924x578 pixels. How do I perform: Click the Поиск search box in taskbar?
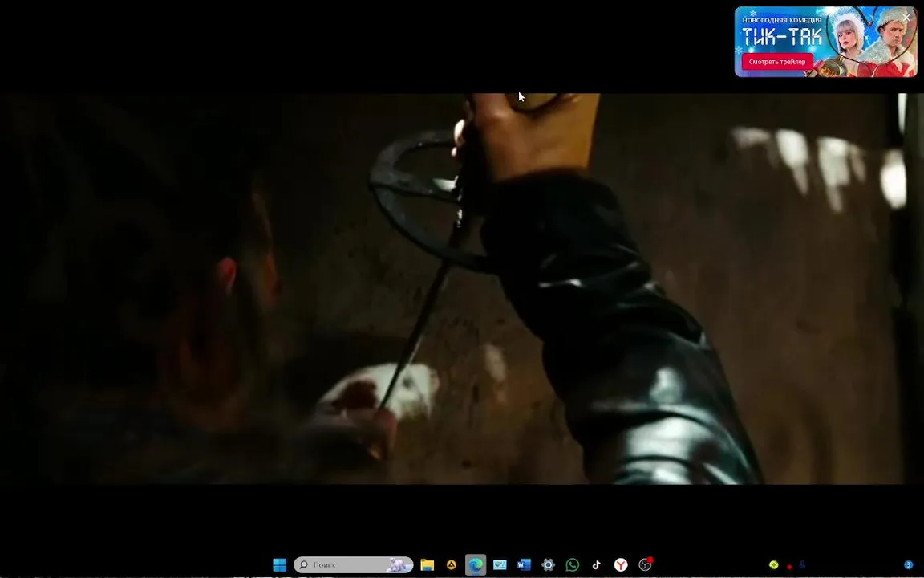click(x=353, y=564)
